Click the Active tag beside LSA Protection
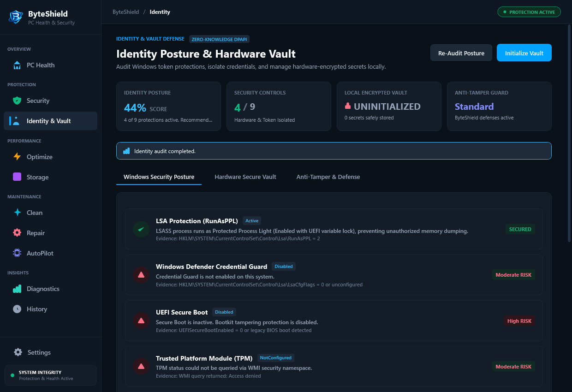This screenshot has height=392, width=572. point(252,220)
